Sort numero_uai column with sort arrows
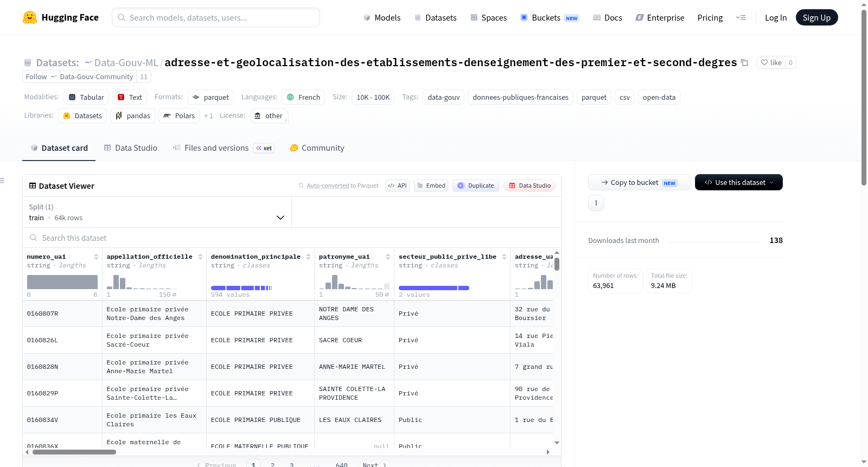The image size is (868, 467). (96, 257)
